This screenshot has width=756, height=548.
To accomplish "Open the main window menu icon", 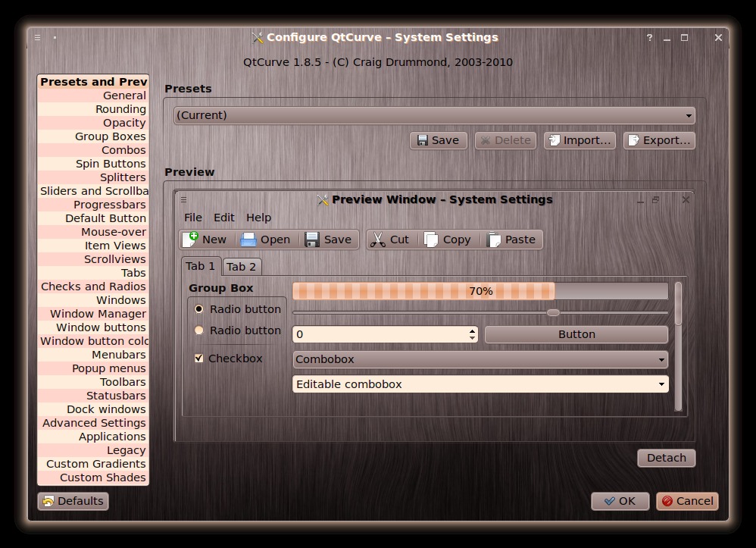I will (38, 37).
